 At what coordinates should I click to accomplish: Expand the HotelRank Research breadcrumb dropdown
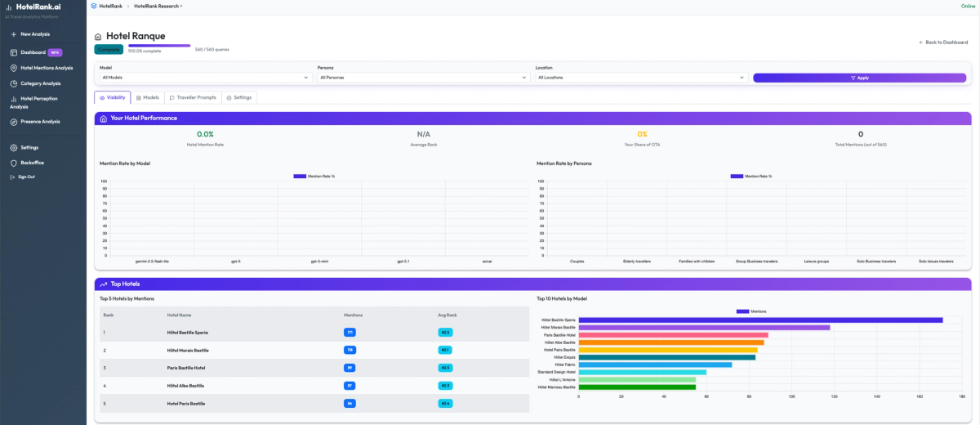(x=158, y=6)
